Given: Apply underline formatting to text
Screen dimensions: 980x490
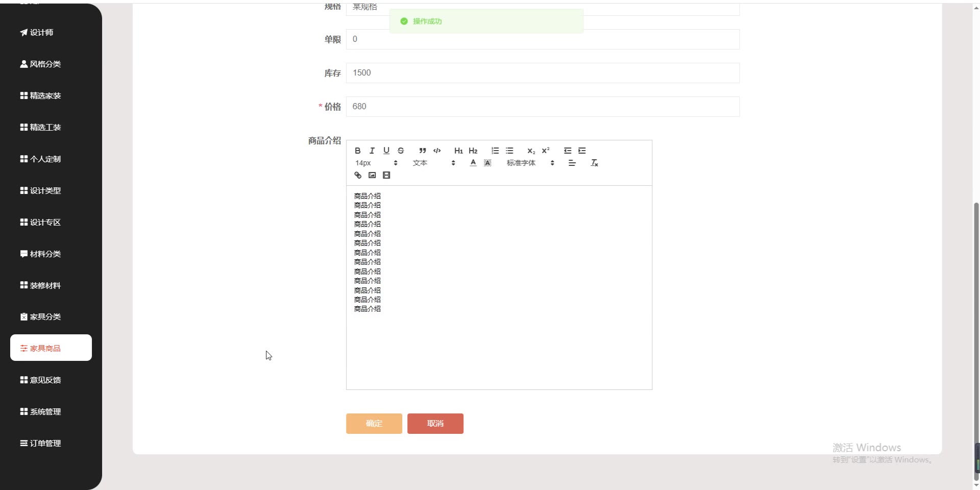Looking at the screenshot, I should click(386, 151).
